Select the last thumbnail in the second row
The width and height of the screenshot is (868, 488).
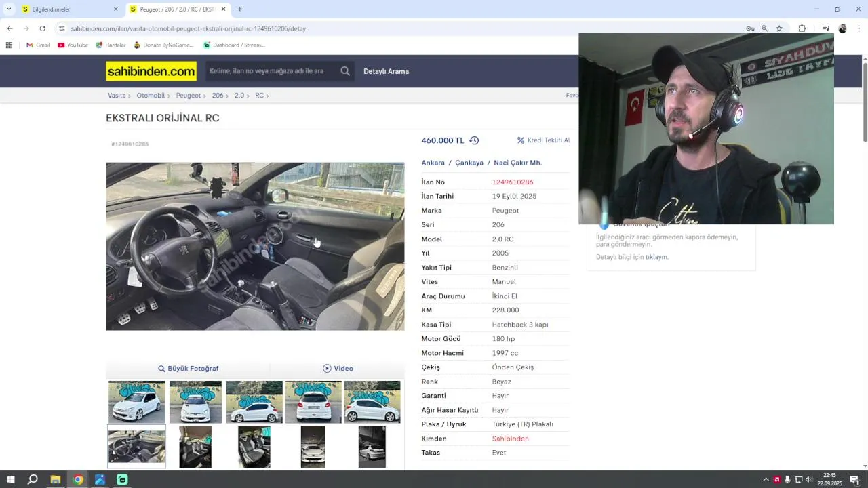click(372, 447)
